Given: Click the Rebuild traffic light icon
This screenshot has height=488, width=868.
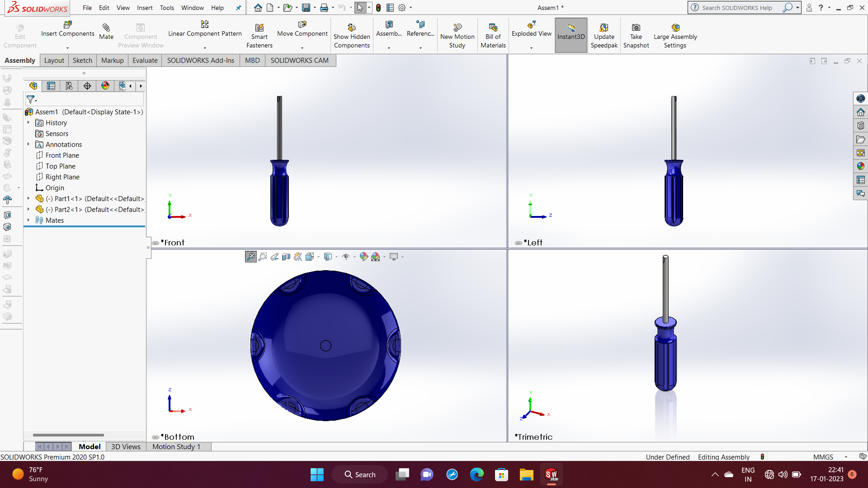Looking at the screenshot, I should point(378,8).
